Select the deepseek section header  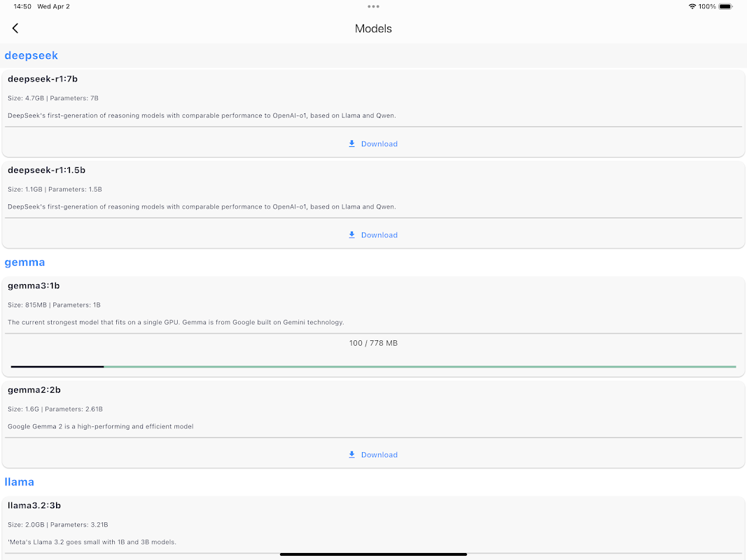[x=32, y=55]
